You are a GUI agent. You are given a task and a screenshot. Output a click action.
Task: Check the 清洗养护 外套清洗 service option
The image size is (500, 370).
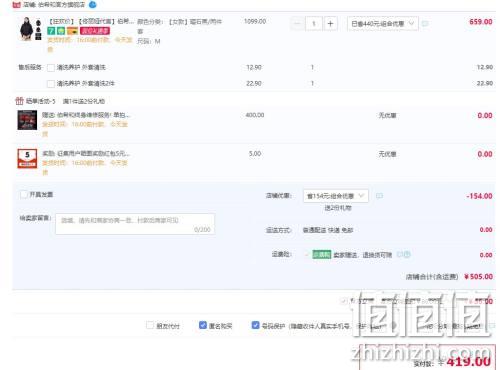(51, 68)
